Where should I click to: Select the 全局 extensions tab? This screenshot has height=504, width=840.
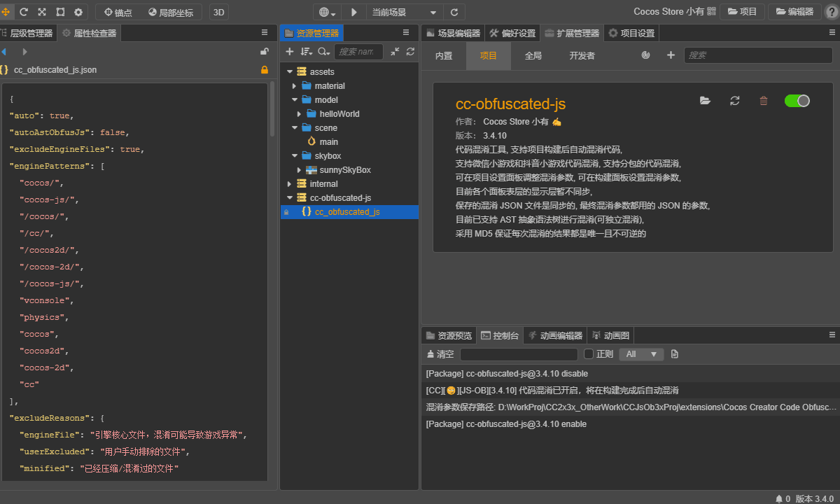pos(533,56)
